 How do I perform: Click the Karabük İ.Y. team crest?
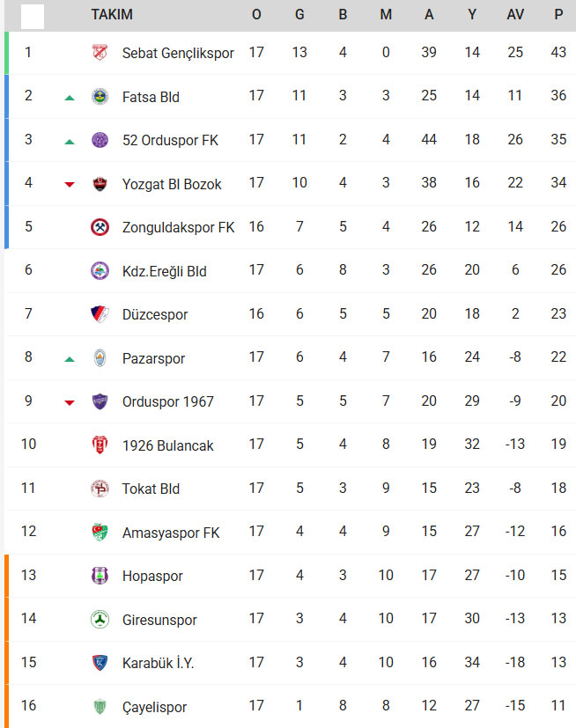click(x=100, y=663)
